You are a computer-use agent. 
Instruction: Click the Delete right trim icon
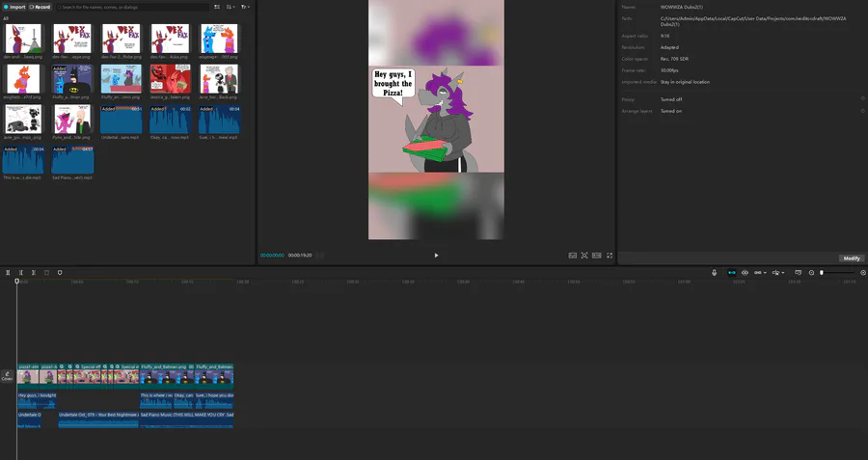pyautogui.click(x=33, y=272)
